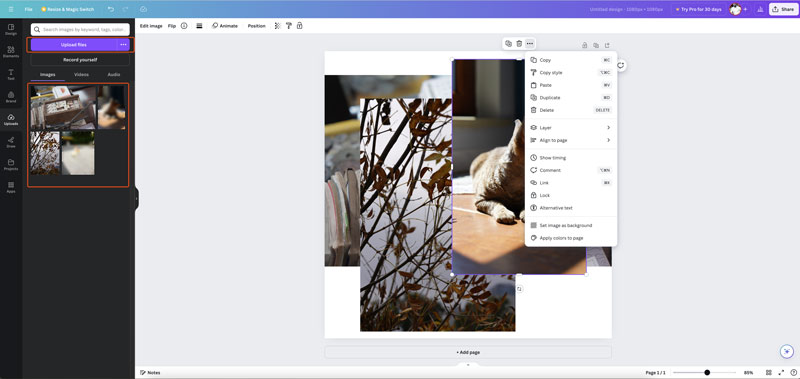Expand the Align to page submenu
Image resolution: width=800 pixels, height=379 pixels.
[571, 140]
